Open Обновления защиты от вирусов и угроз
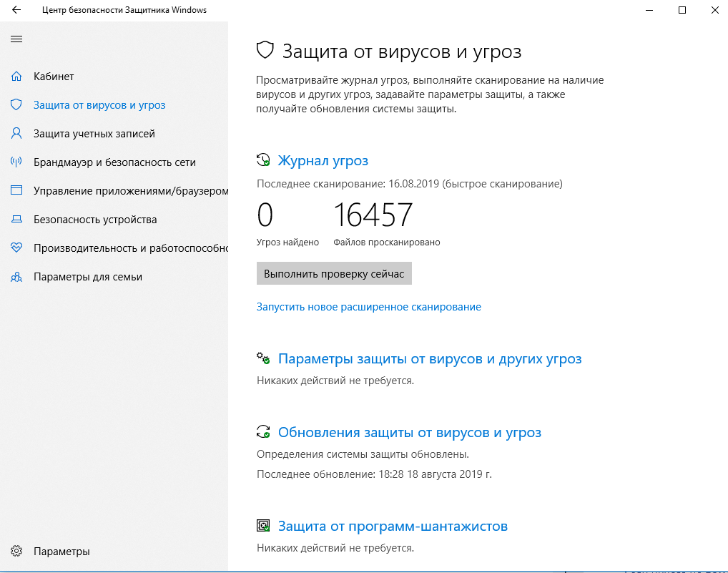This screenshot has width=728, height=573. point(410,433)
